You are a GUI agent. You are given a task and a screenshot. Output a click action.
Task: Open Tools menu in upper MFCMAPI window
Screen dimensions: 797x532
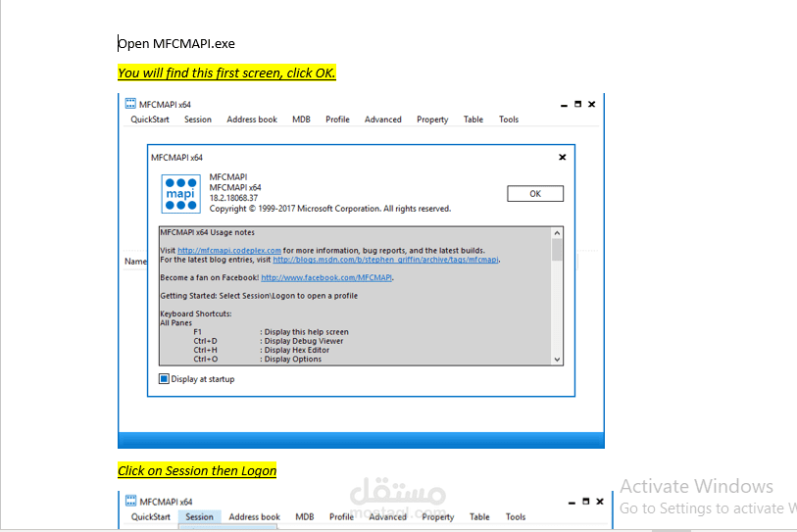tap(508, 120)
